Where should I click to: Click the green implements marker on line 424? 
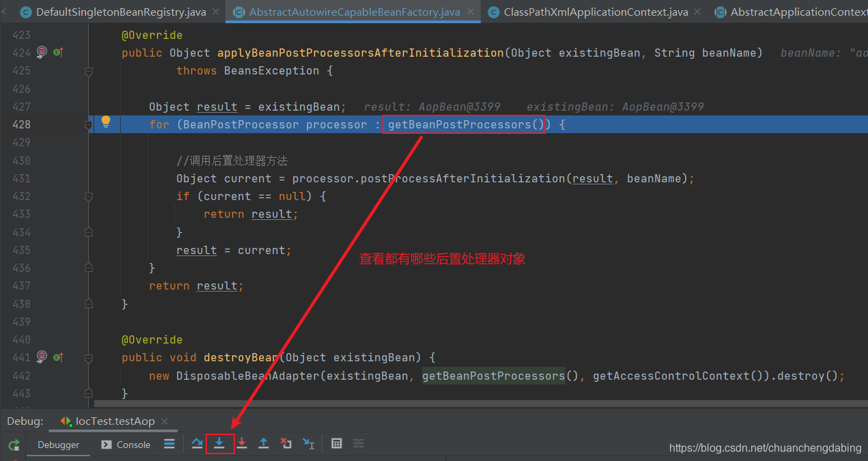pos(58,52)
